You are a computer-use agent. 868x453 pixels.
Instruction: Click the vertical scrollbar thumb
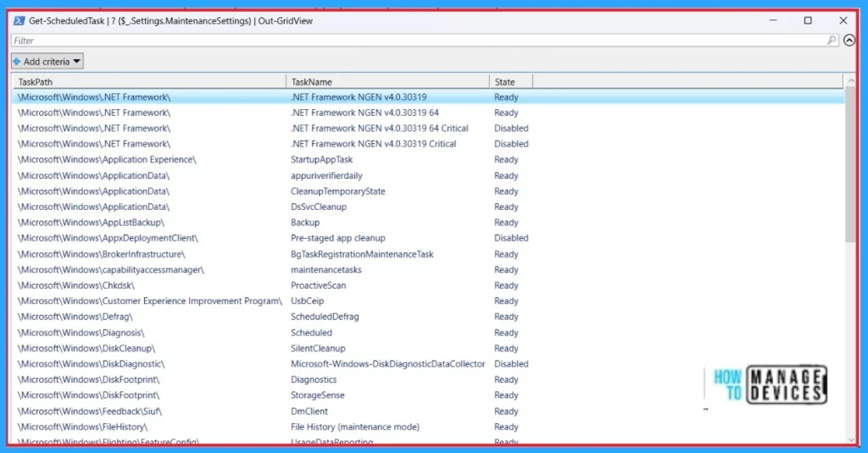point(851,166)
